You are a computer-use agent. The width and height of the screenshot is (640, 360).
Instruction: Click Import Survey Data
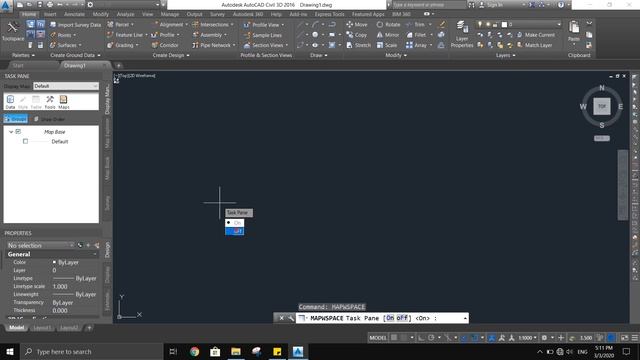76,25
